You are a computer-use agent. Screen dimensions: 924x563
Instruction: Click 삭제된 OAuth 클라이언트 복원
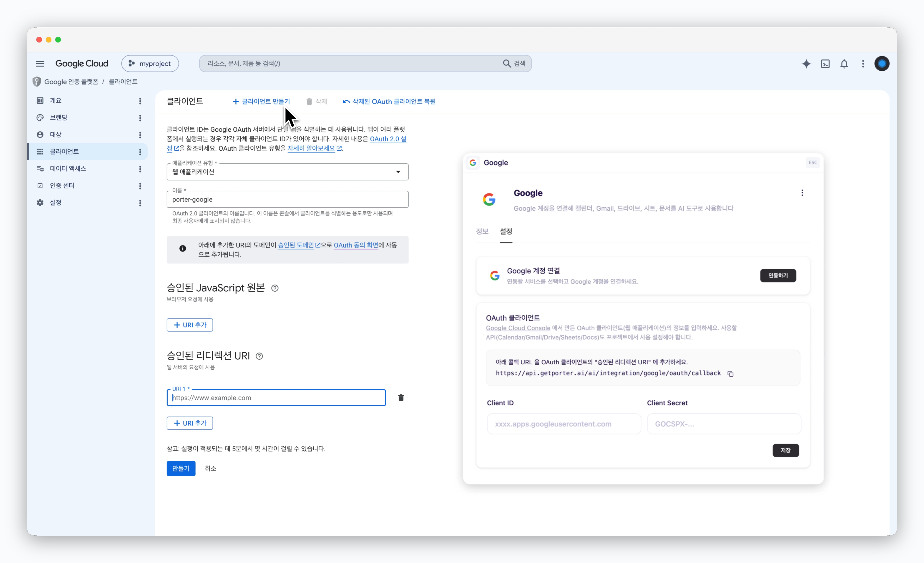389,102
